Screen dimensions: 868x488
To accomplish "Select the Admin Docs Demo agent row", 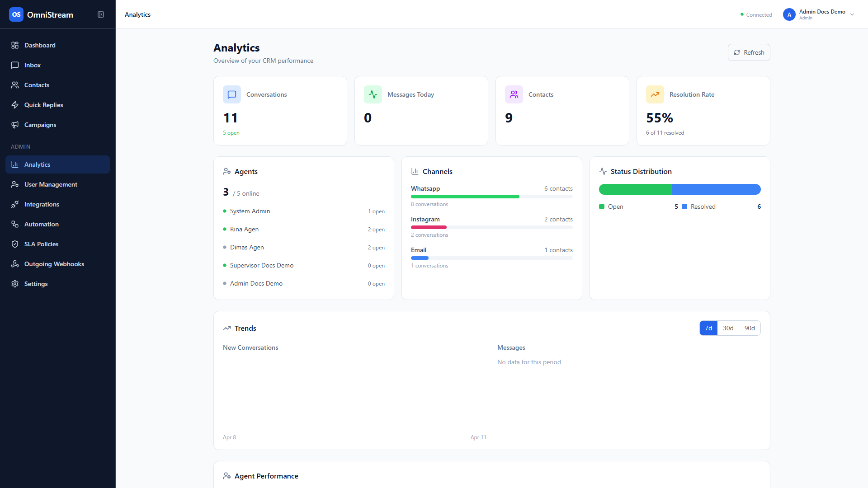I will [304, 283].
